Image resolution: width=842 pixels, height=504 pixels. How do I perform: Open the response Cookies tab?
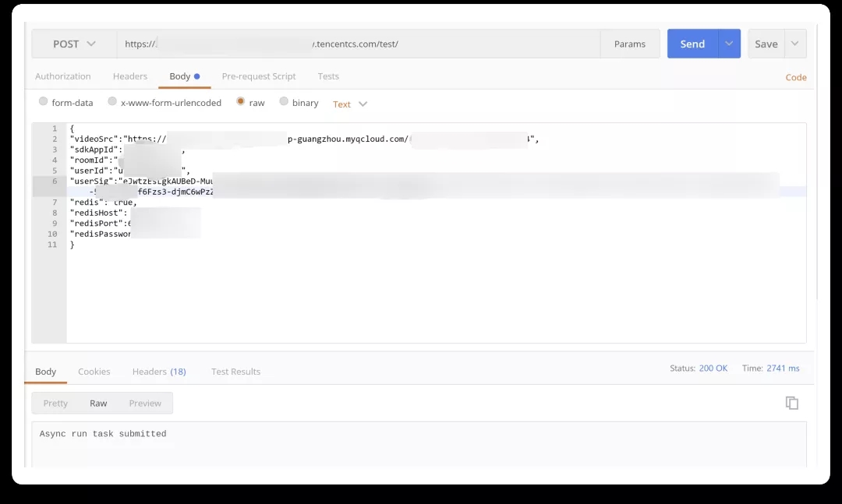pos(94,372)
